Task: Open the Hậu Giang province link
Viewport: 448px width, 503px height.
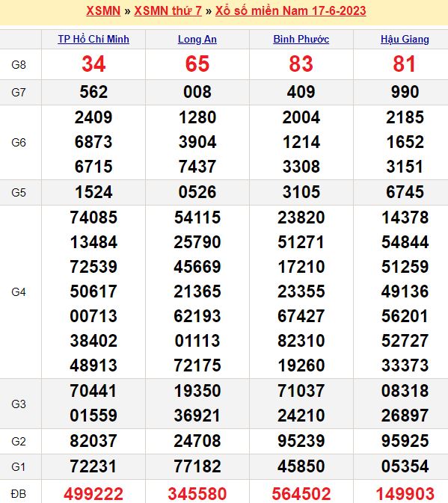Action: tap(405, 39)
